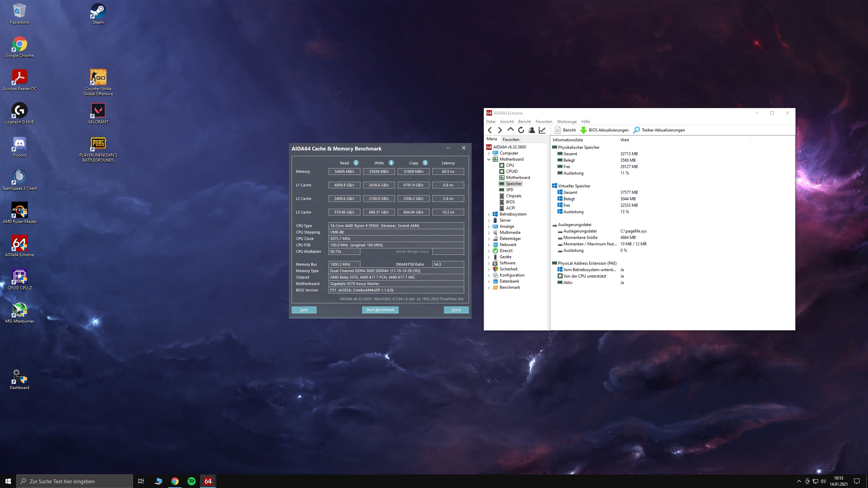The image size is (868, 488).
Task: Click the Read info icon in benchmark
Action: [356, 163]
